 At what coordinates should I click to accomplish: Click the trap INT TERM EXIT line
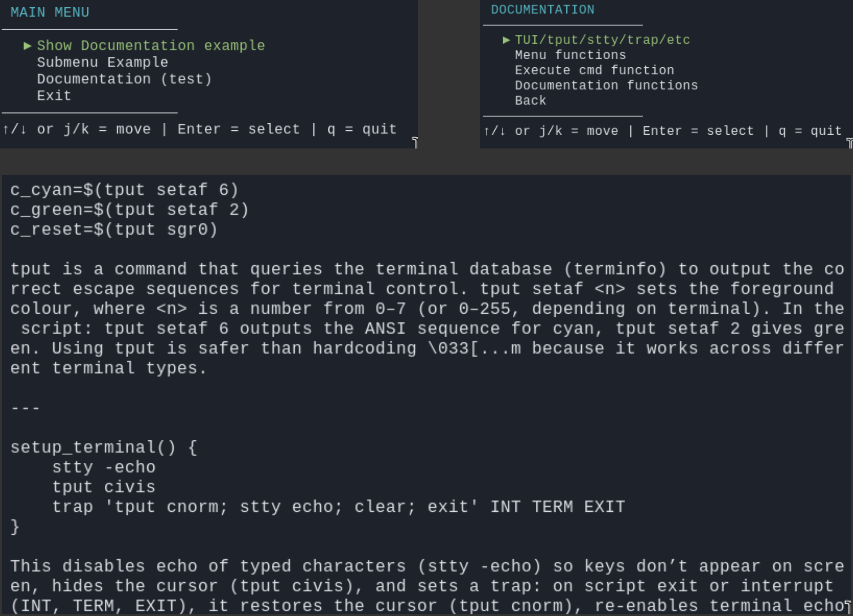coord(338,507)
